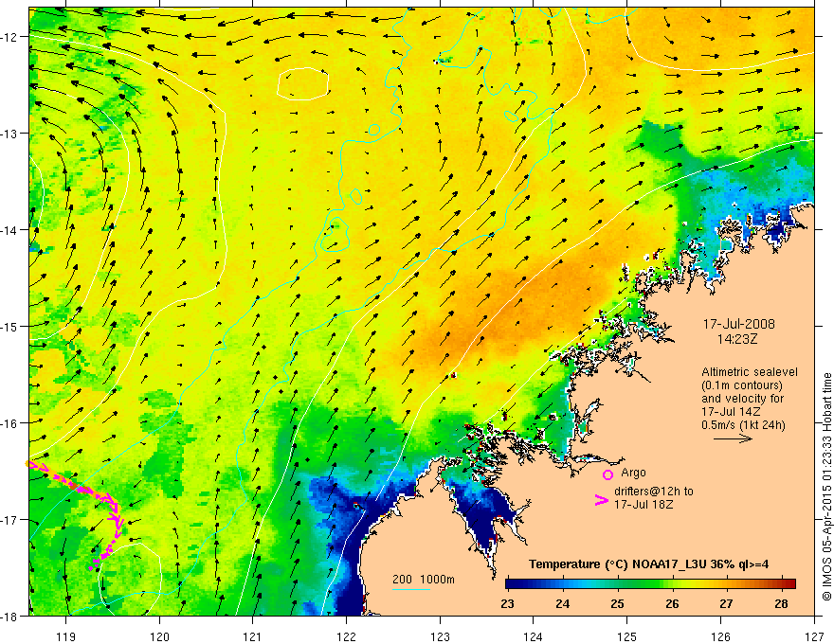Click the magenta Argo circle legend symbol
The height and width of the screenshot is (644, 834).
[x=607, y=474]
